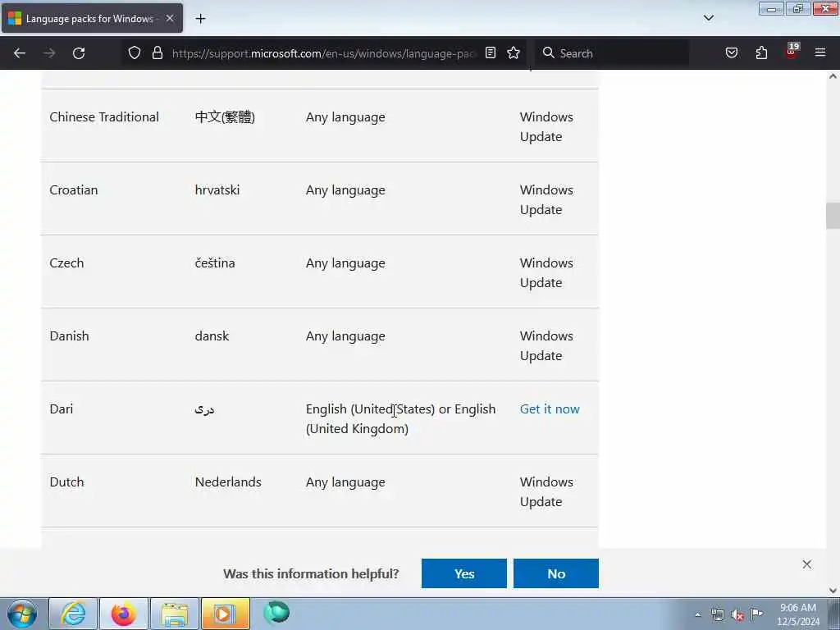Viewport: 840px width, 630px height.
Task: Go back to the previous page
Action: point(20,53)
